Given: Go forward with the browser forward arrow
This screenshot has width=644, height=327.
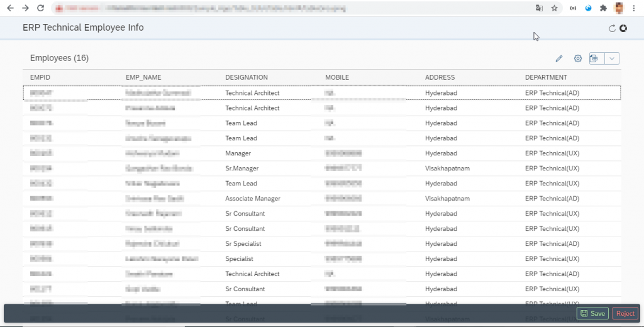Looking at the screenshot, I should tap(25, 8).
